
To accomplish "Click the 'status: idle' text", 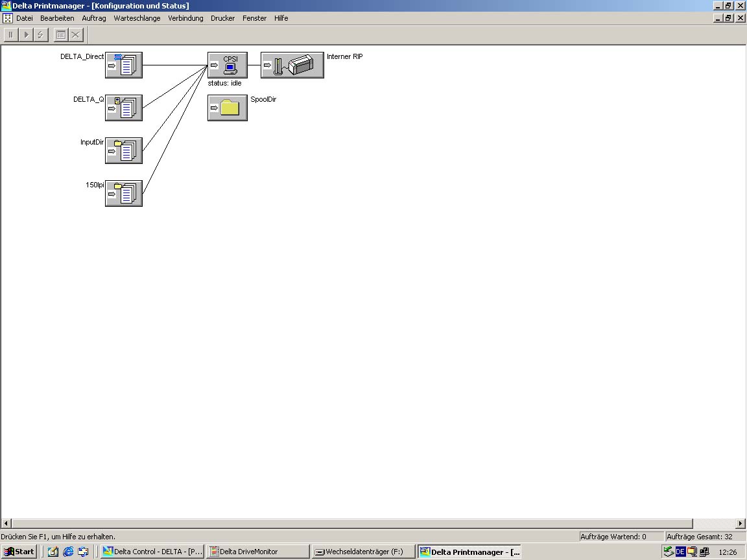I will (225, 84).
